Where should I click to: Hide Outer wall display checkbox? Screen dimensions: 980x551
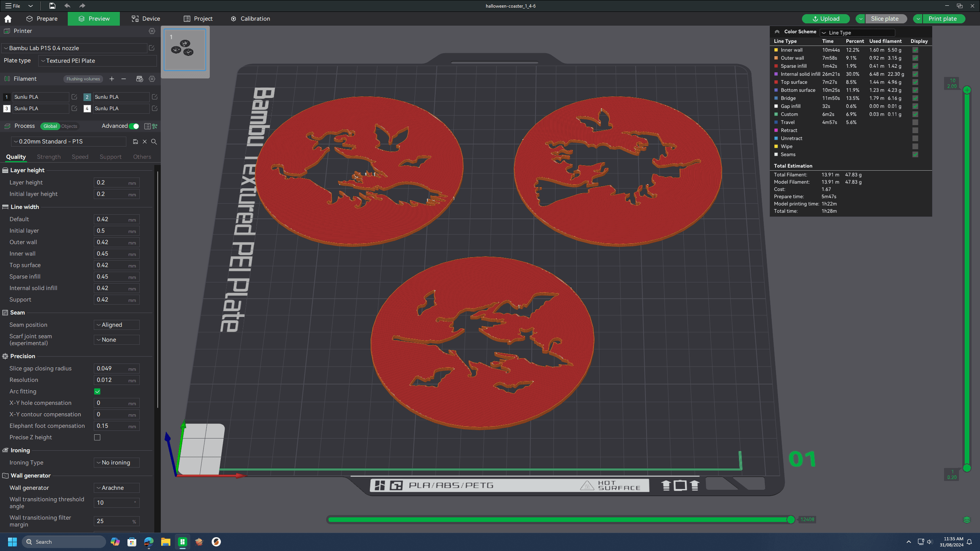(x=915, y=58)
